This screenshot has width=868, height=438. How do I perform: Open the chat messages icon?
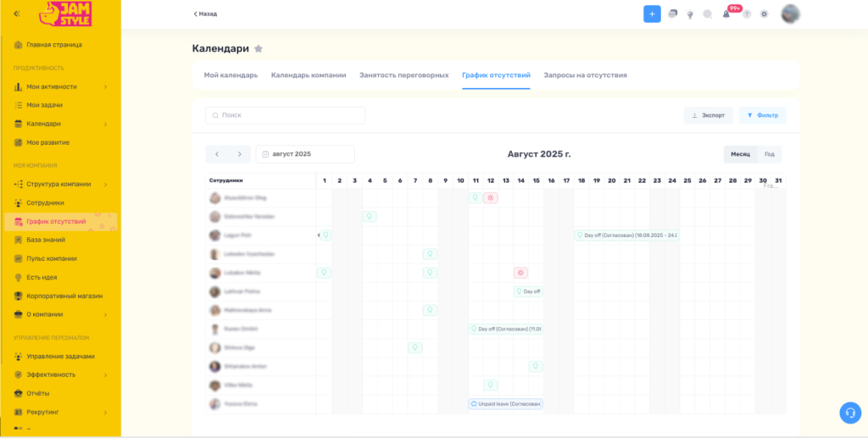(672, 14)
